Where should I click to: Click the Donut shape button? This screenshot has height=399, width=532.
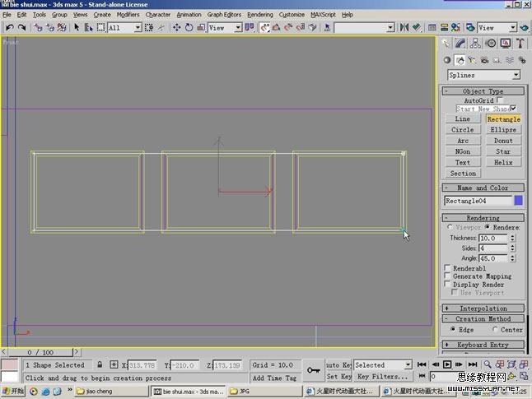coord(503,141)
